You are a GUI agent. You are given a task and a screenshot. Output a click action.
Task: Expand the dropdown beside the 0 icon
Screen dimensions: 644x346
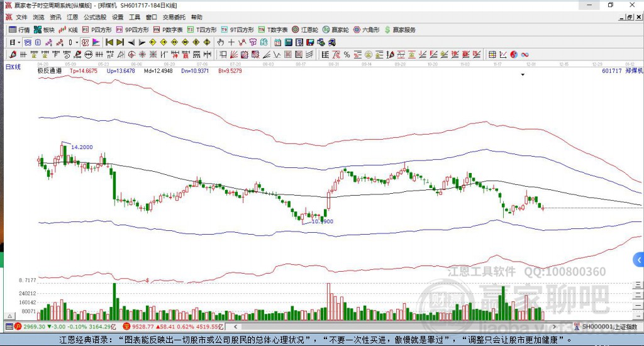tap(77, 42)
